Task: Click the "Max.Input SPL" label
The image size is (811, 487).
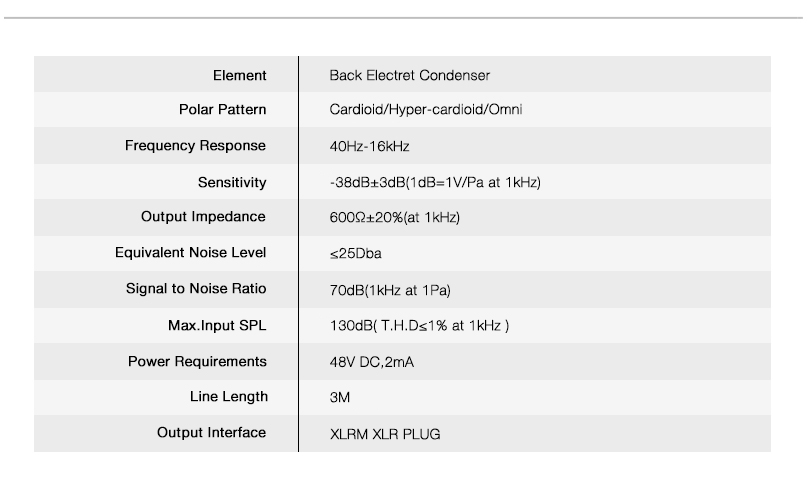Action: tap(217, 325)
